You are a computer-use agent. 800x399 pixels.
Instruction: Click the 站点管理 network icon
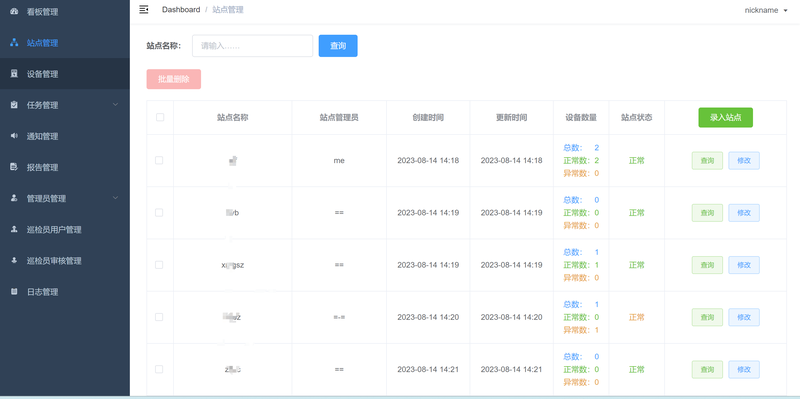click(x=14, y=43)
